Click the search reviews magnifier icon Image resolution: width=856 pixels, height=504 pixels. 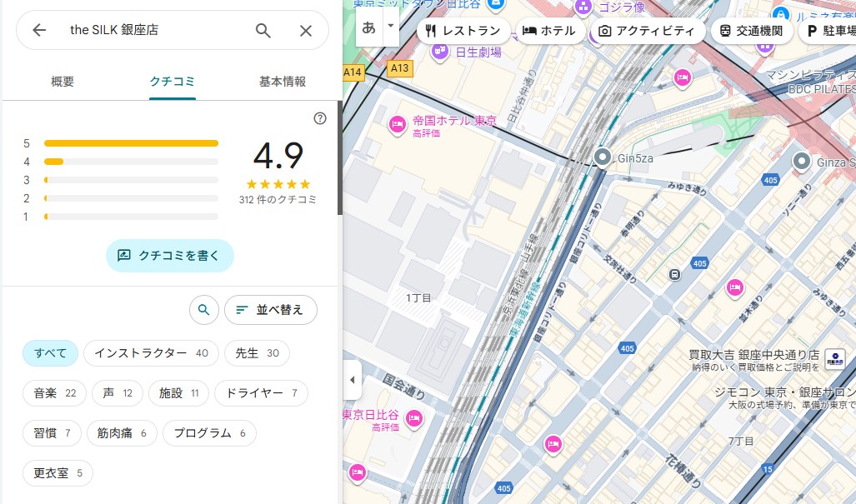(203, 310)
